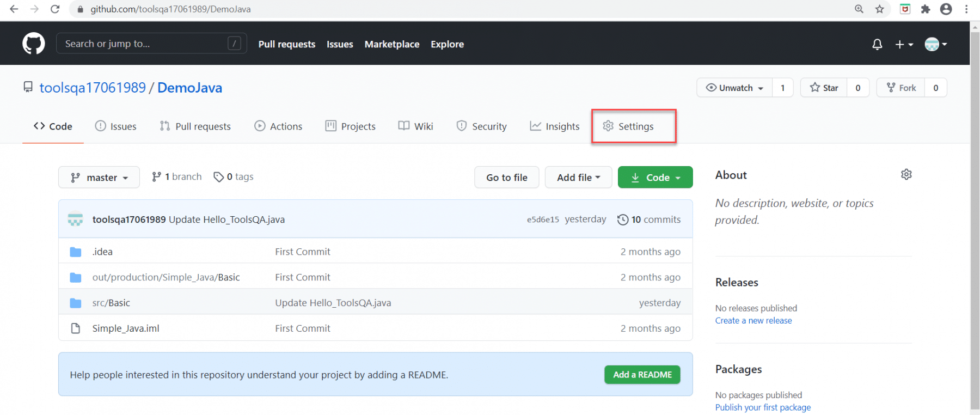The height and width of the screenshot is (415, 980).
Task: Open the Security tab
Action: 482,126
